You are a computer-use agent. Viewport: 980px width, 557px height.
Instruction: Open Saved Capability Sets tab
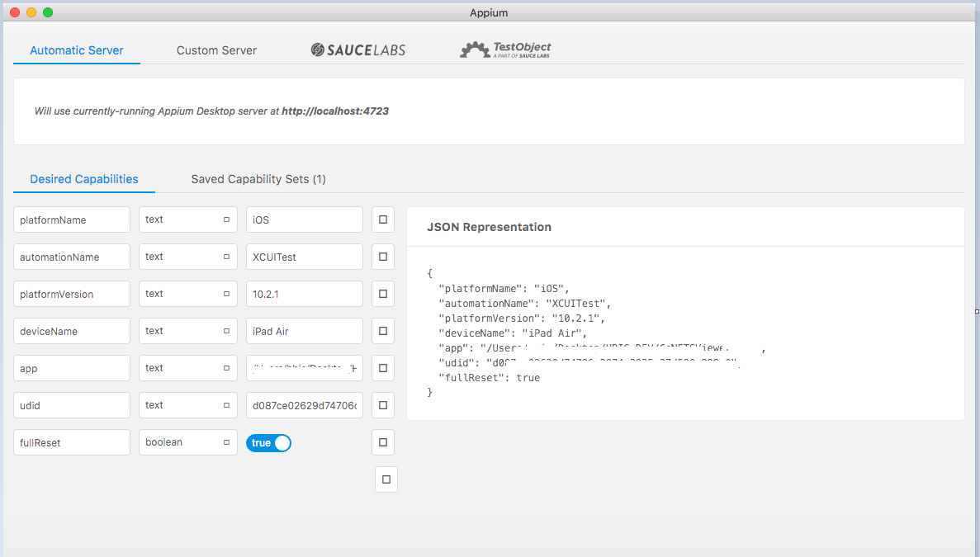(x=258, y=179)
